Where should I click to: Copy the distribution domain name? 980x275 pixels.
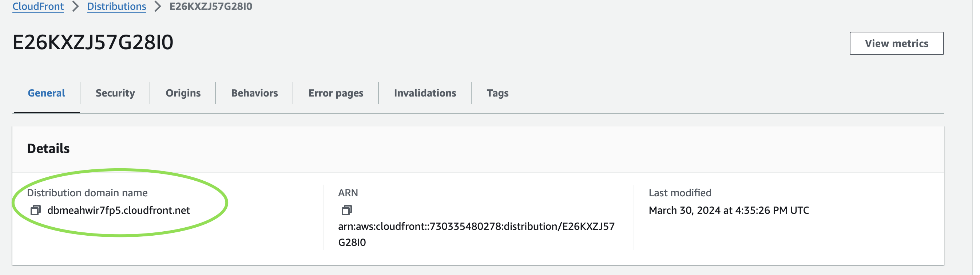[35, 210]
